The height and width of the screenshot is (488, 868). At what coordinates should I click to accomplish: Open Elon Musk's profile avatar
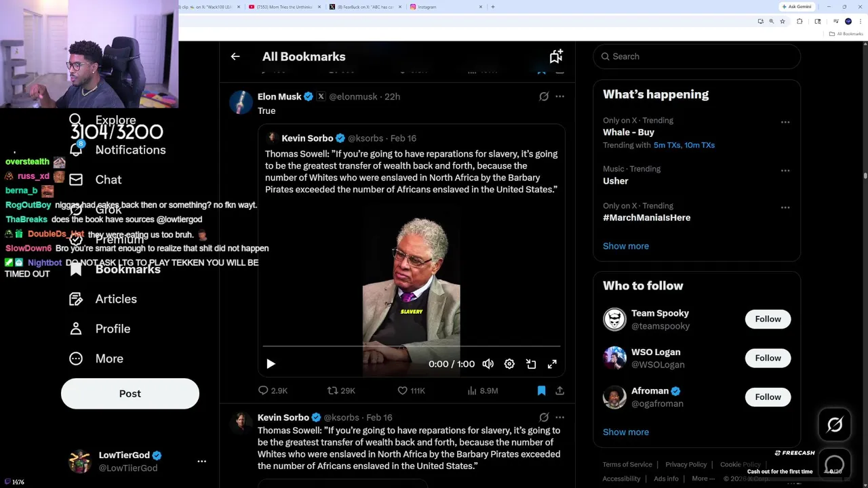(x=241, y=102)
